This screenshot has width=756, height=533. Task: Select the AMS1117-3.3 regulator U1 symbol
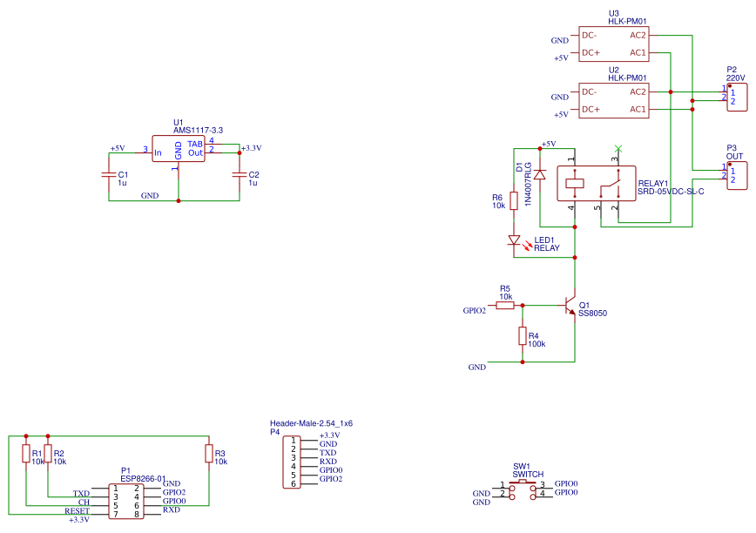pyautogui.click(x=179, y=148)
